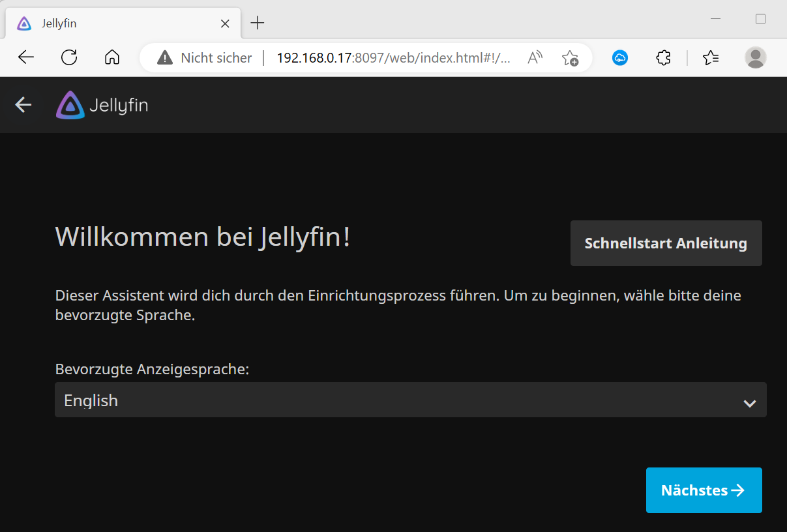Click the Jellyfin back arrow in header
Image resolution: width=787 pixels, height=532 pixels.
23,104
